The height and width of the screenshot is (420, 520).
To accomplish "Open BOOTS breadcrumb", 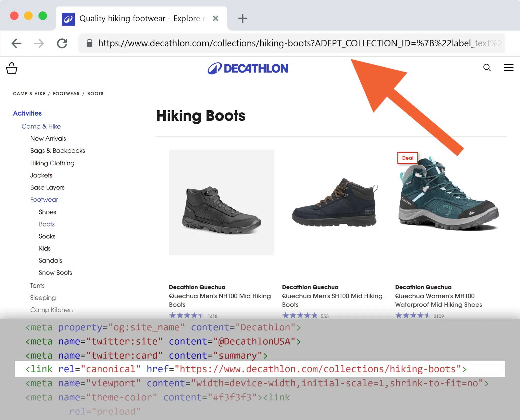I will pyautogui.click(x=95, y=94).
